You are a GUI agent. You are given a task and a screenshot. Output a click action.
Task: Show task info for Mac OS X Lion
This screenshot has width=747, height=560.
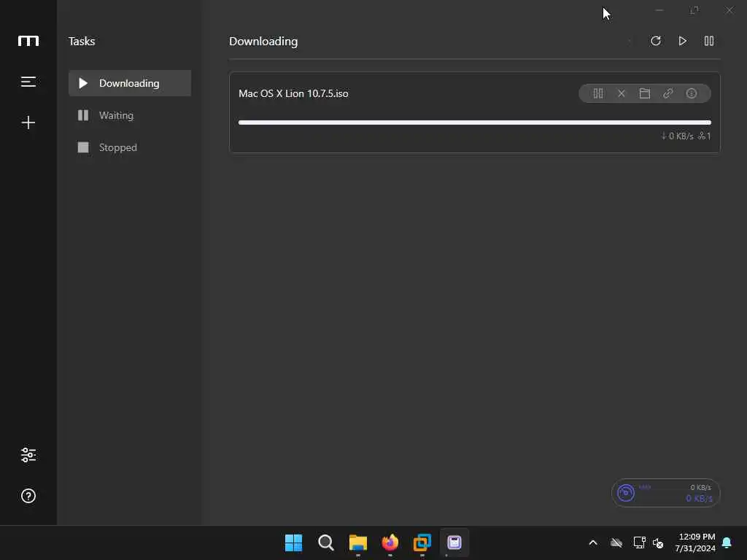pos(692,93)
